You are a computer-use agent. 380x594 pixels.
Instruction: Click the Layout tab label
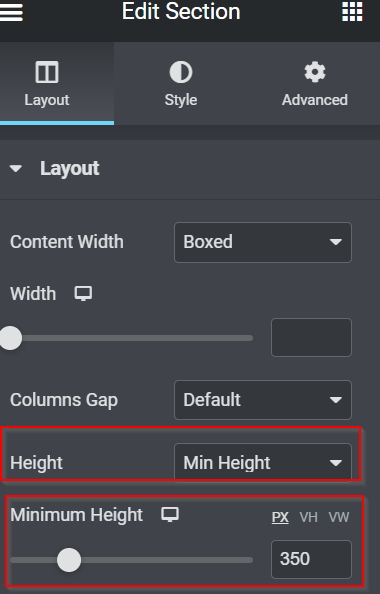point(47,100)
